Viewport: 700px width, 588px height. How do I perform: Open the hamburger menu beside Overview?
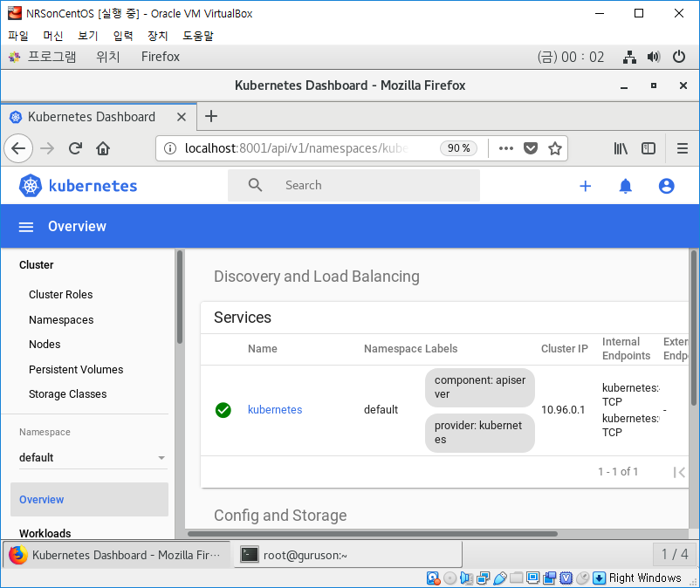pyautogui.click(x=26, y=227)
